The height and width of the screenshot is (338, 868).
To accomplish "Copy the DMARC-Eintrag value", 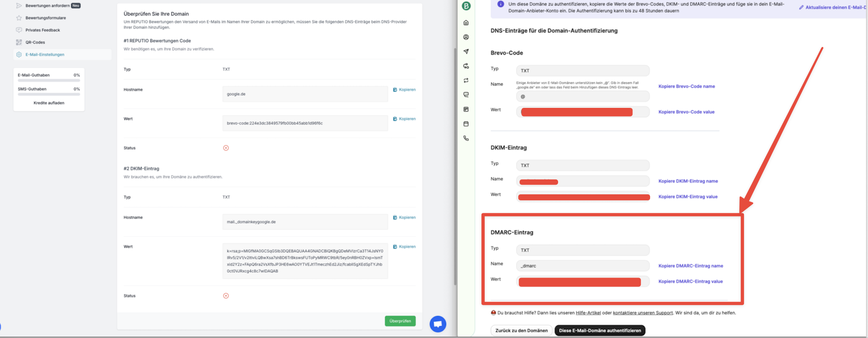I will [690, 281].
